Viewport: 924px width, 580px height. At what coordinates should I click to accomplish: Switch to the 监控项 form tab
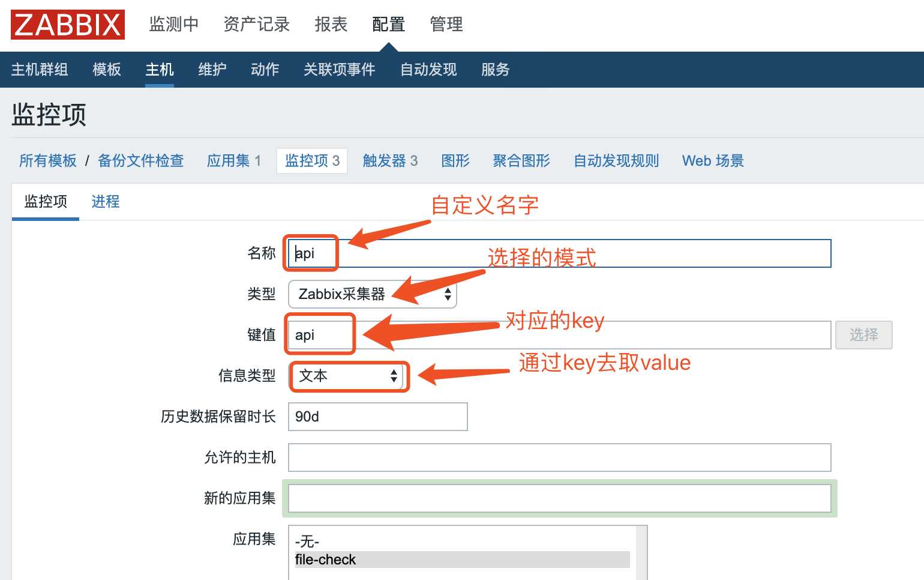click(x=46, y=202)
